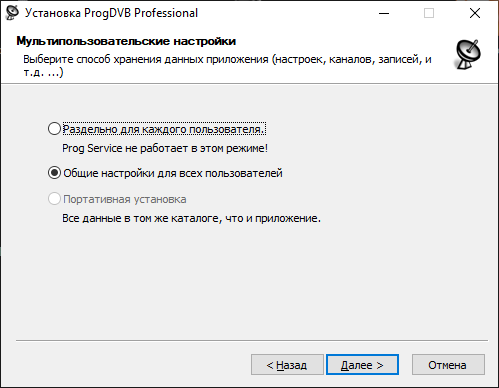This screenshot has width=499, height=388.
Task: Click the "Установка ProgDVB Professional" title text
Action: pos(111,13)
